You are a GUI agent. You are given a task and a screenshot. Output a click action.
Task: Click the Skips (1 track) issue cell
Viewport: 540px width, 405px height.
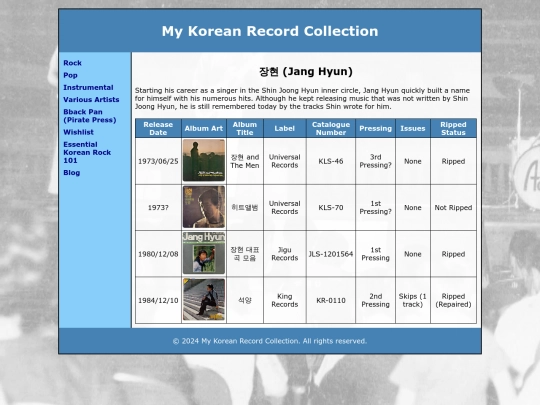coord(413,300)
